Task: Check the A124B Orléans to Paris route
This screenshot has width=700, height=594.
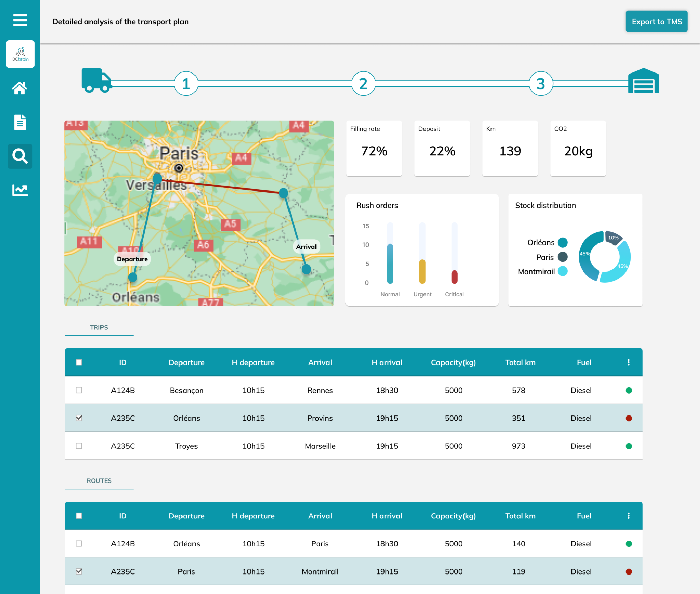Action: coord(79,543)
